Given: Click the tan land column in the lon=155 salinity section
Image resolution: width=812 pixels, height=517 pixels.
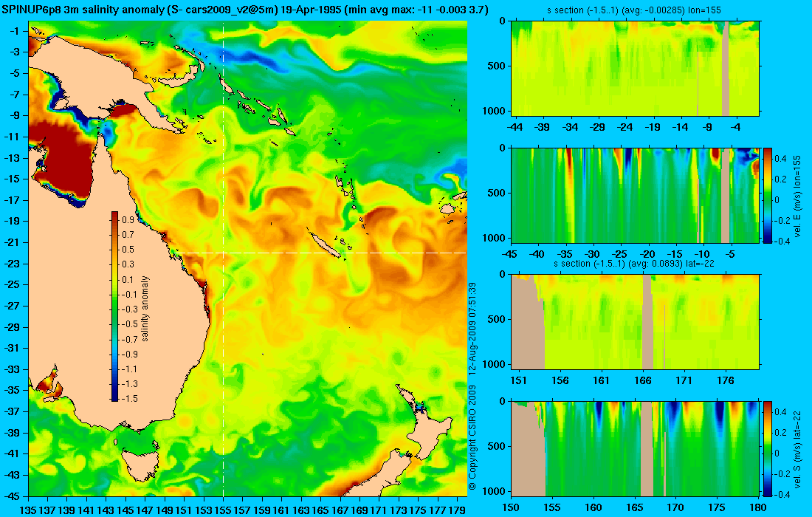Looking at the screenshot, I should (726, 69).
